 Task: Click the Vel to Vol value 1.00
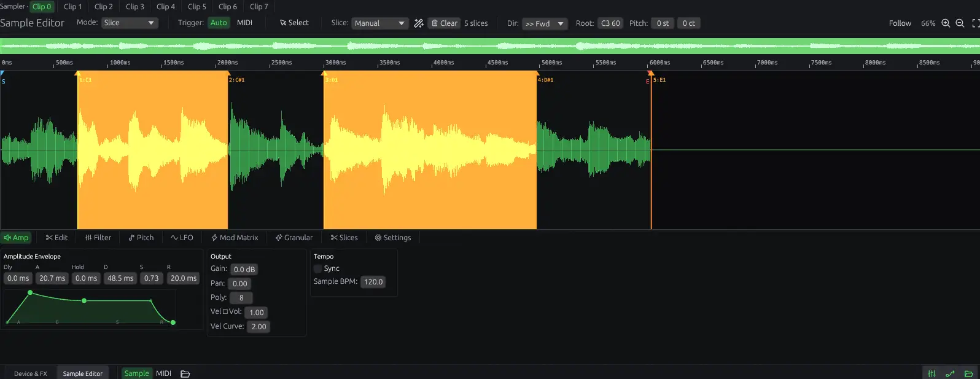[x=257, y=313]
